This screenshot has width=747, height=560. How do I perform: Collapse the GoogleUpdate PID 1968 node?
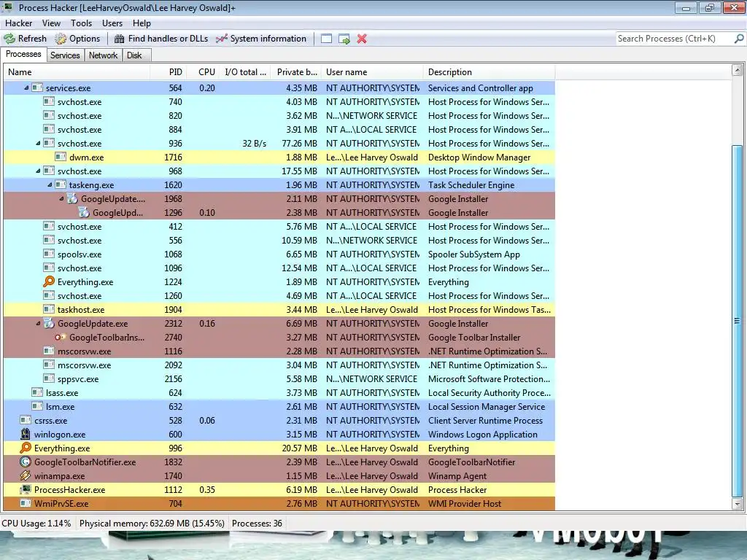pos(61,198)
